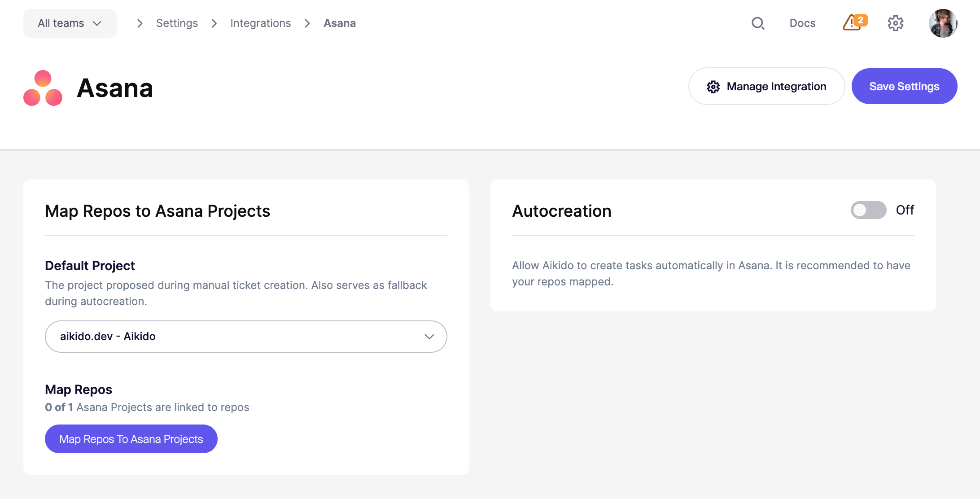Click the Manage Integration button
Viewport: 980px width, 499px height.
click(x=766, y=86)
